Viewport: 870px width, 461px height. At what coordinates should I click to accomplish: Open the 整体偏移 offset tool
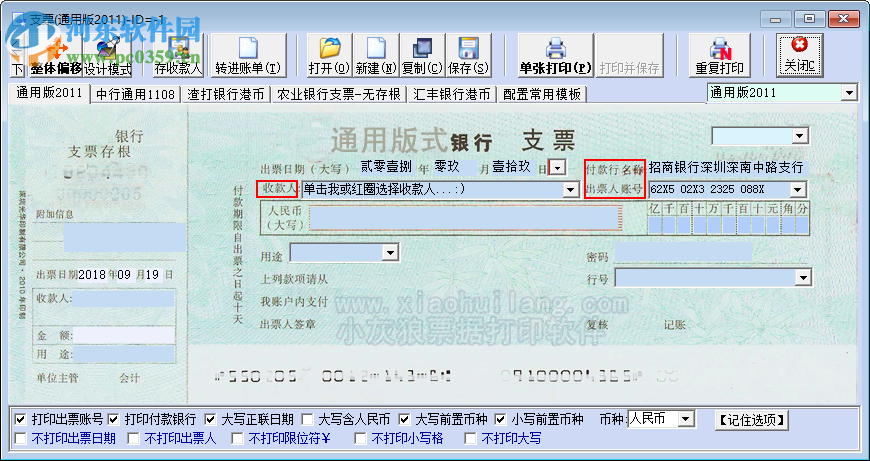click(x=55, y=58)
